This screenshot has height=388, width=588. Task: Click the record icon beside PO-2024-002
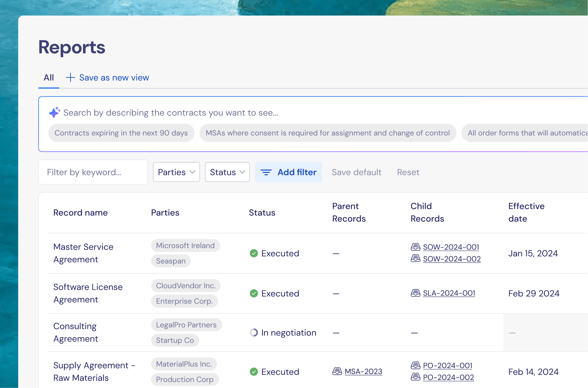[415, 377]
